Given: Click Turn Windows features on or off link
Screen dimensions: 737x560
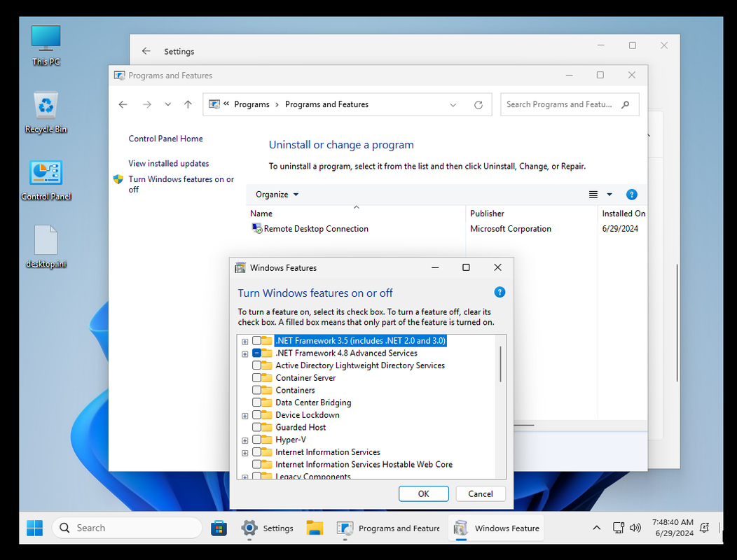Looking at the screenshot, I should (x=181, y=184).
